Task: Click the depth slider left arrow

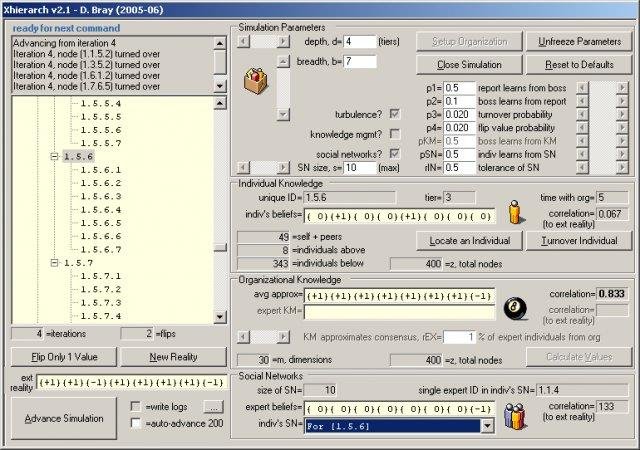Action: [x=243, y=42]
